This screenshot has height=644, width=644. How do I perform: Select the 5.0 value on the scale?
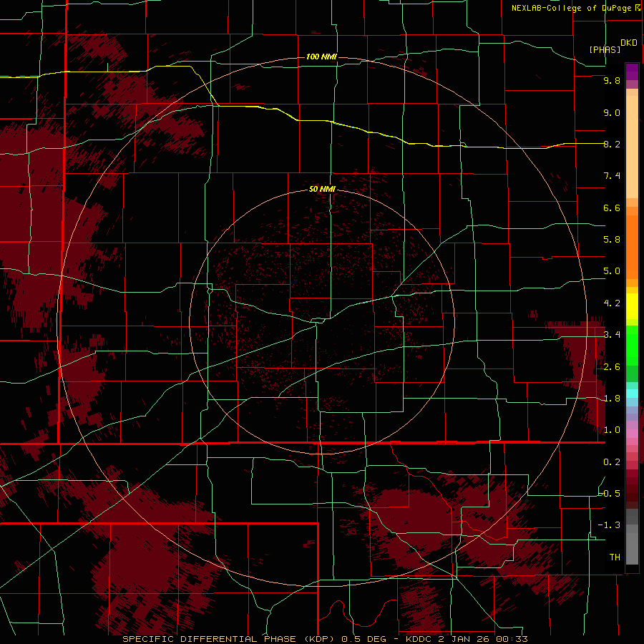[x=612, y=271]
